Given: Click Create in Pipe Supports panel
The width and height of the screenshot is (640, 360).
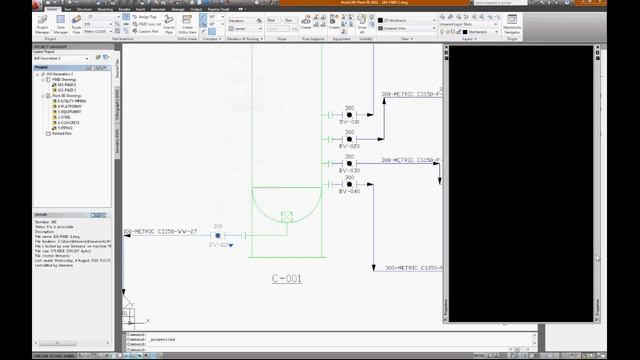Looking at the screenshot, I should (x=306, y=22).
